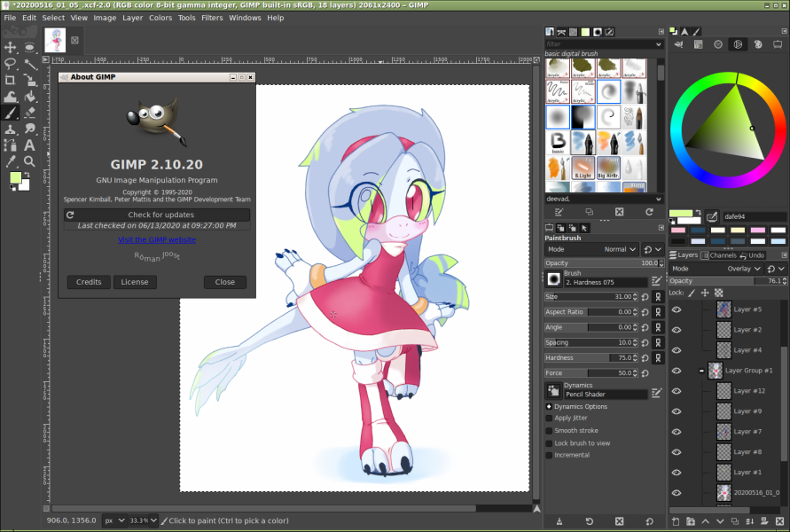Viewport: 790px width, 532px height.
Task: Open Brushes panel configuration menu
Action: point(661,32)
